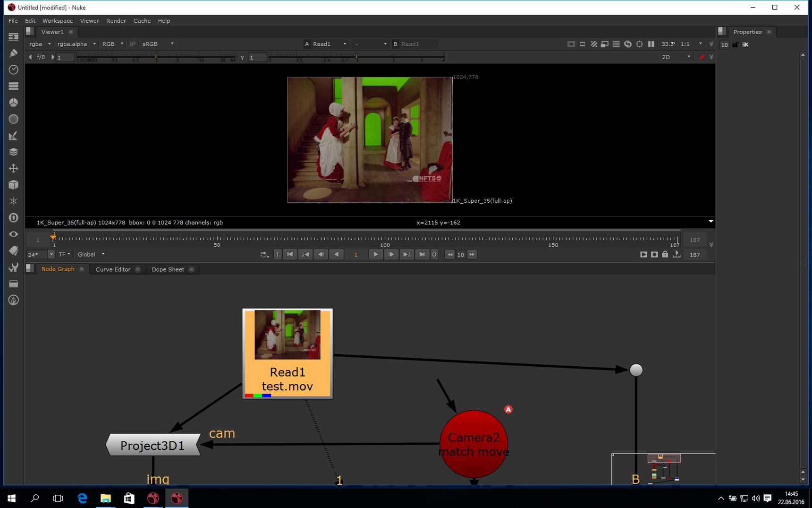812x508 pixels.
Task: Open the Deep nodes menu
Action: 13,218
